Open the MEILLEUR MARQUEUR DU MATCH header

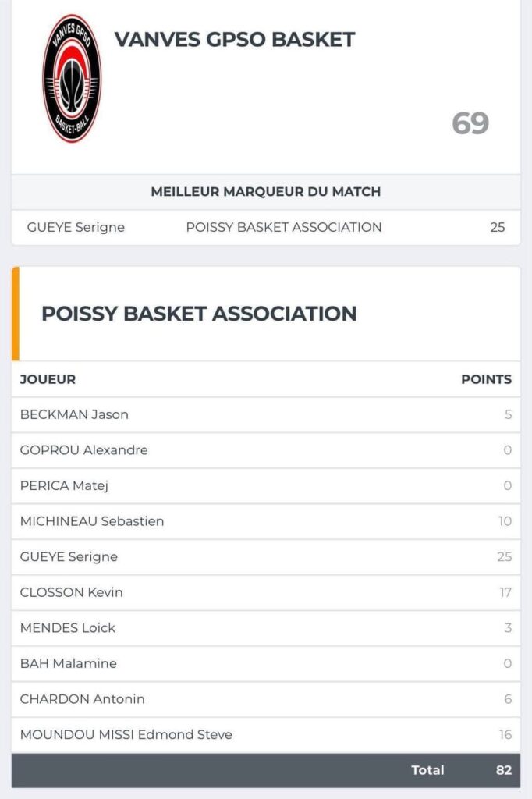(x=266, y=192)
